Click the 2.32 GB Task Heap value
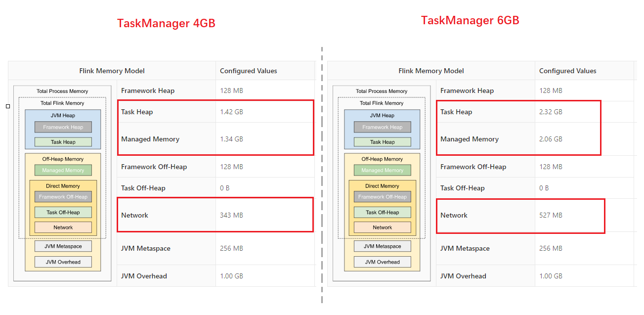 (551, 112)
